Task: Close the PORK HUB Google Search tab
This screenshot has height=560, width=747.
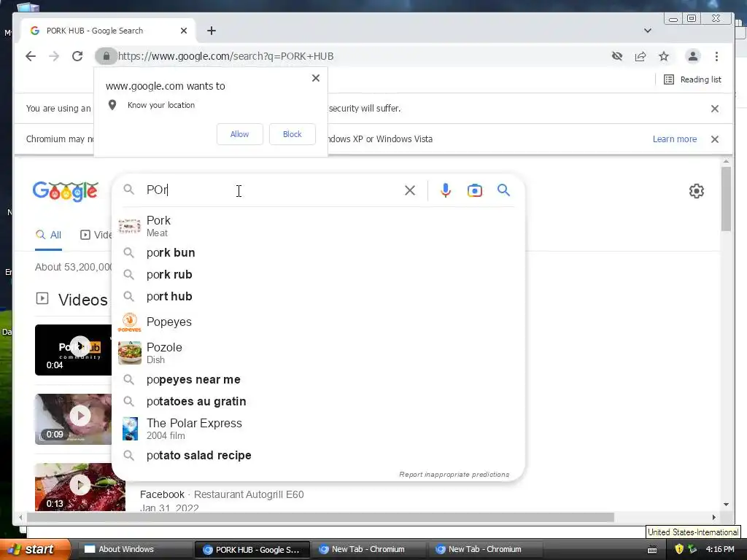Action: click(184, 31)
